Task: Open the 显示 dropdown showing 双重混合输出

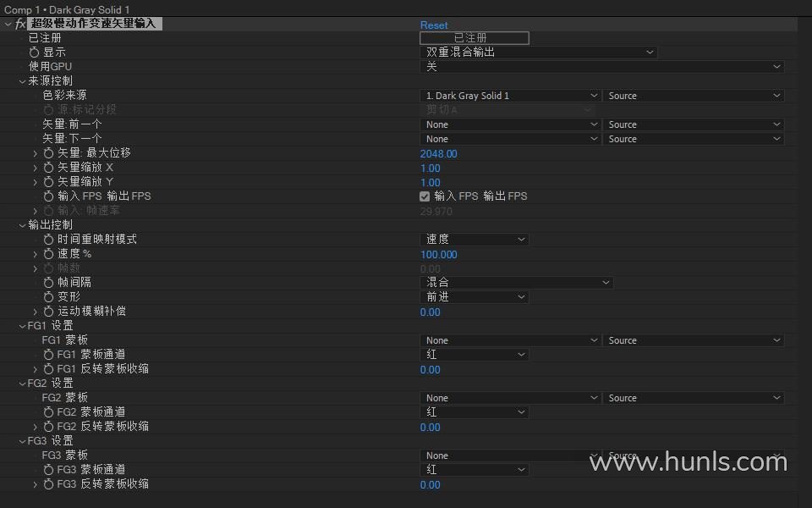Action: click(x=538, y=52)
